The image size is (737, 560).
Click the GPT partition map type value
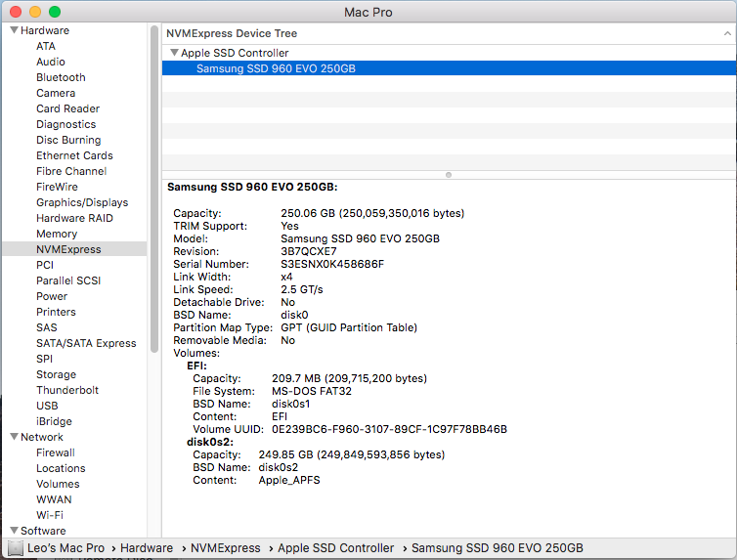349,327
